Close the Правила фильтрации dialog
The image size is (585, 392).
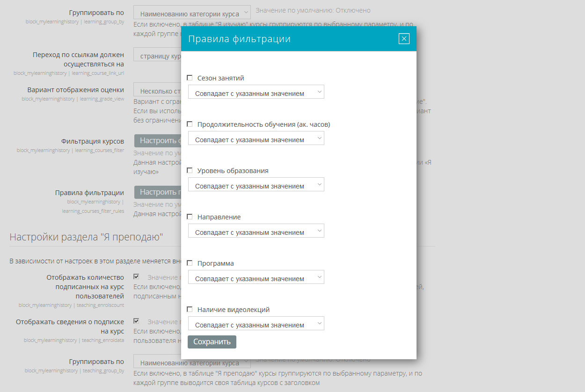click(404, 39)
